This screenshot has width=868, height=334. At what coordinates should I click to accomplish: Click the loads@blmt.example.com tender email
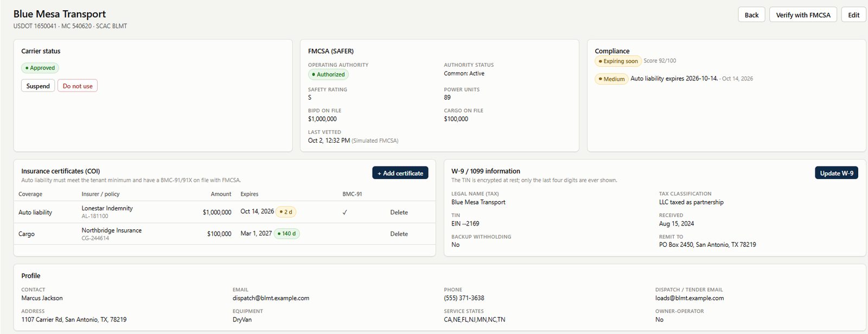coord(690,298)
